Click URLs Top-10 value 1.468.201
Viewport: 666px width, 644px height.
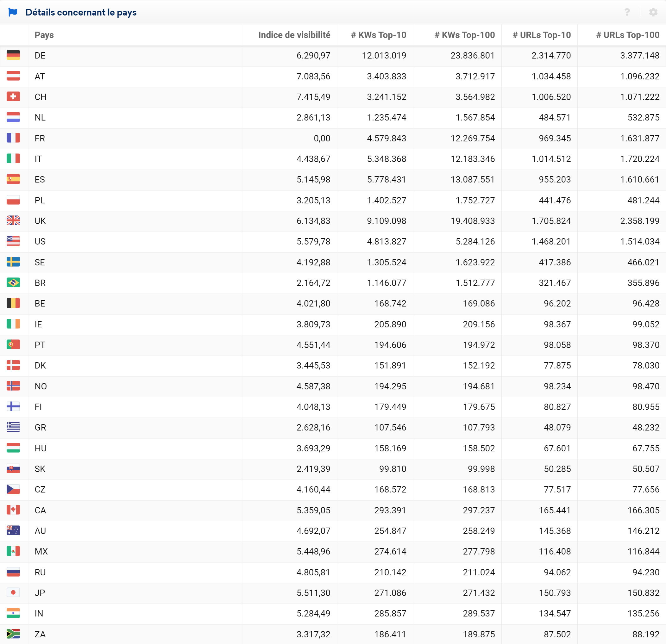tap(551, 241)
